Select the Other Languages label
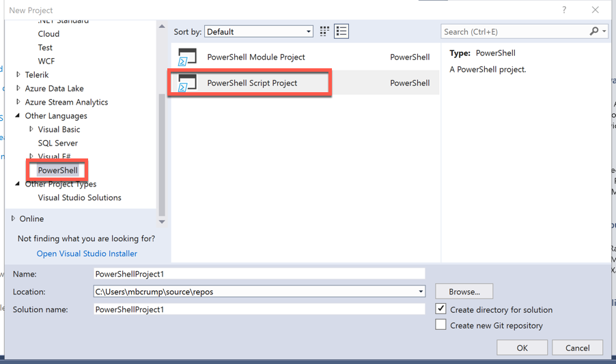The height and width of the screenshot is (364, 616). pos(56,116)
